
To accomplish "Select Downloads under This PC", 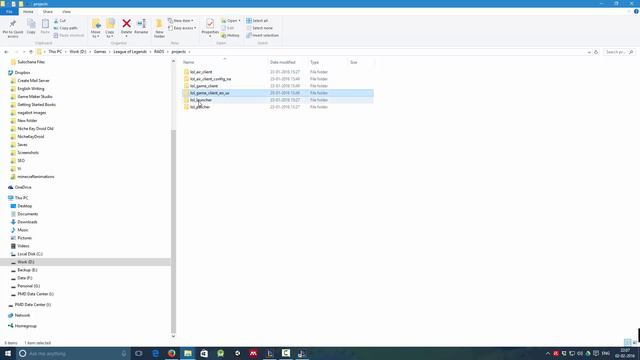I will (x=27, y=222).
